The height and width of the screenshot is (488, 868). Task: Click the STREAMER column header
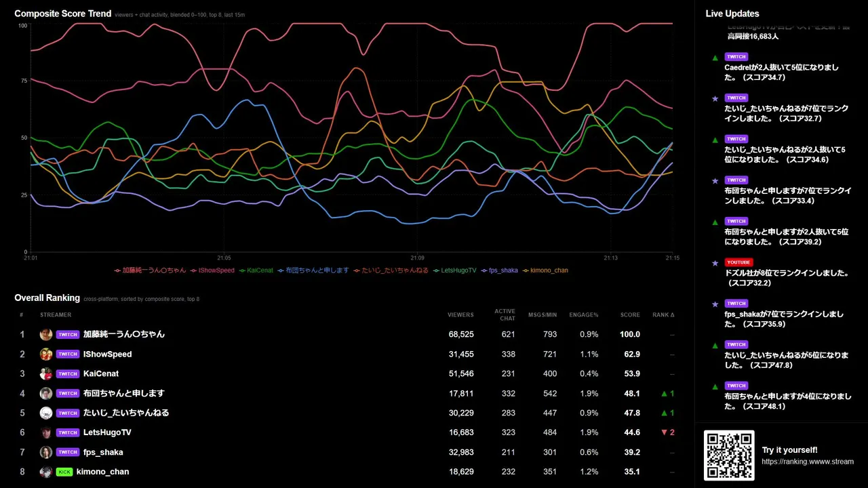click(x=54, y=315)
